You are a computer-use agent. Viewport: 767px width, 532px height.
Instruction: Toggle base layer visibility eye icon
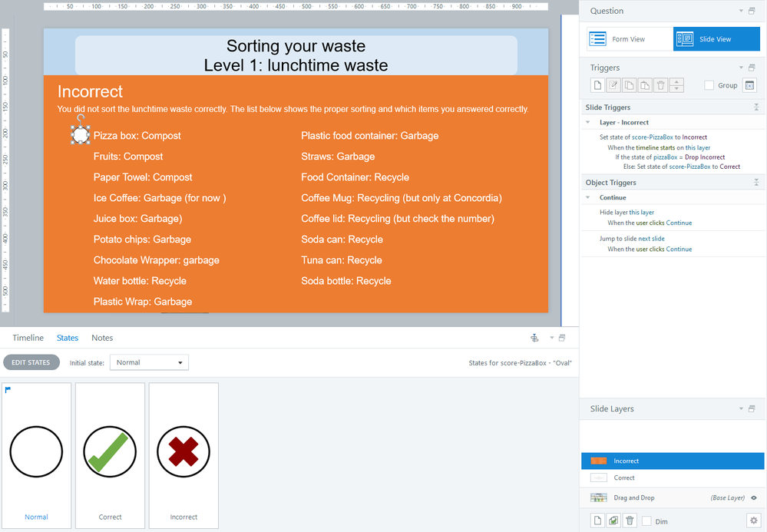pos(754,497)
